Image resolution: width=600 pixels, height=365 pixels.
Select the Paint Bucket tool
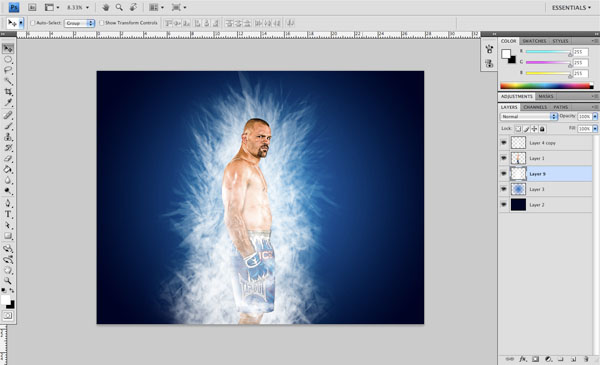(8, 169)
